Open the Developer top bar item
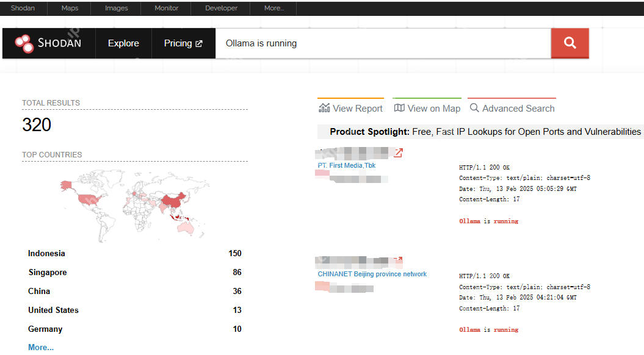 (x=221, y=8)
